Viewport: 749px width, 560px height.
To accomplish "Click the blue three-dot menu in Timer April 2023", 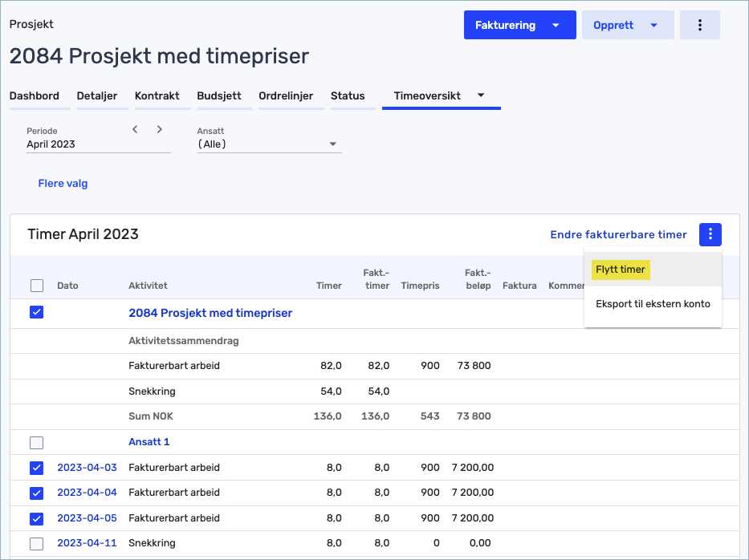I will click(x=710, y=234).
